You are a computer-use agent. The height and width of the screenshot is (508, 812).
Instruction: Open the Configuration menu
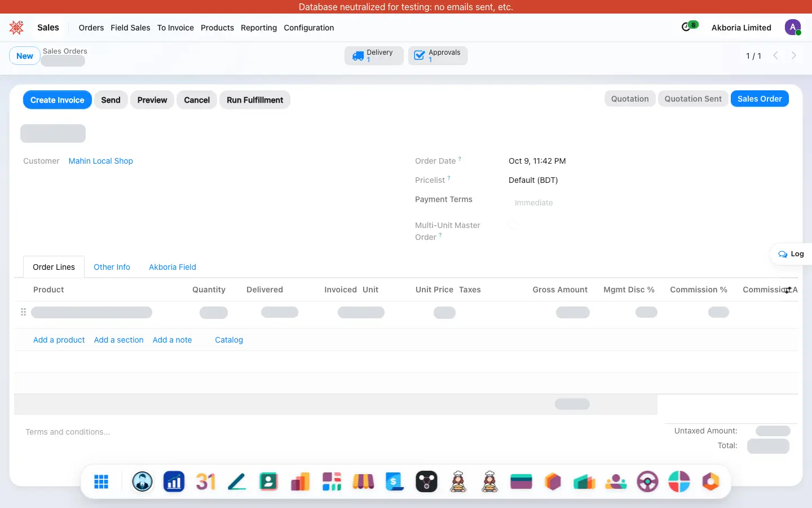309,28
